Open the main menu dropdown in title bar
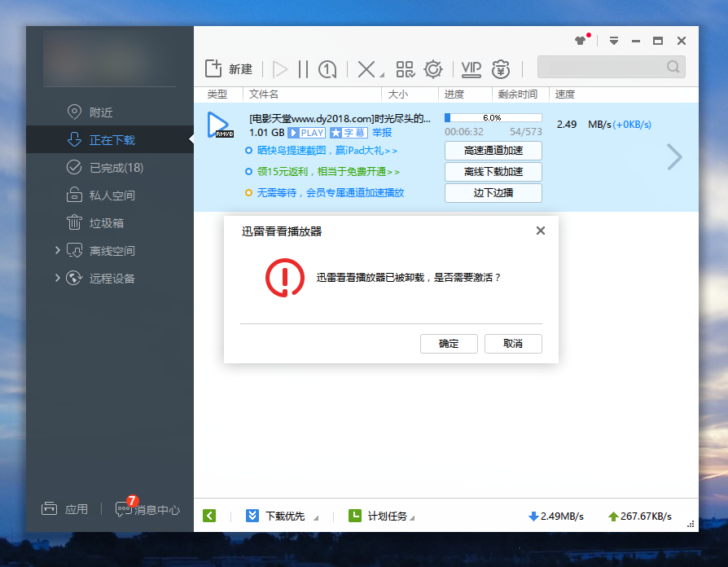 pos(614,41)
